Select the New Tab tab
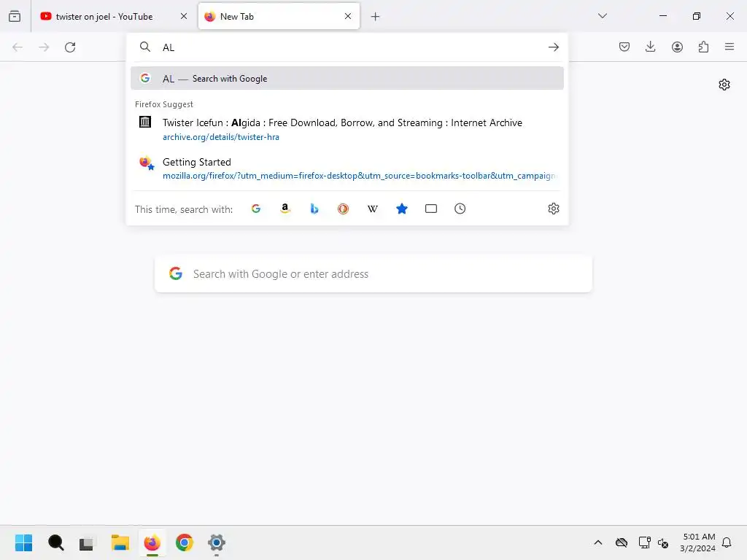 279,16
